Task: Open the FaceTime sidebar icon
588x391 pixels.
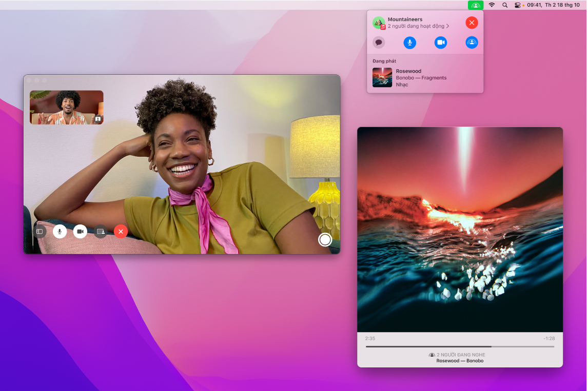Action: [40, 231]
